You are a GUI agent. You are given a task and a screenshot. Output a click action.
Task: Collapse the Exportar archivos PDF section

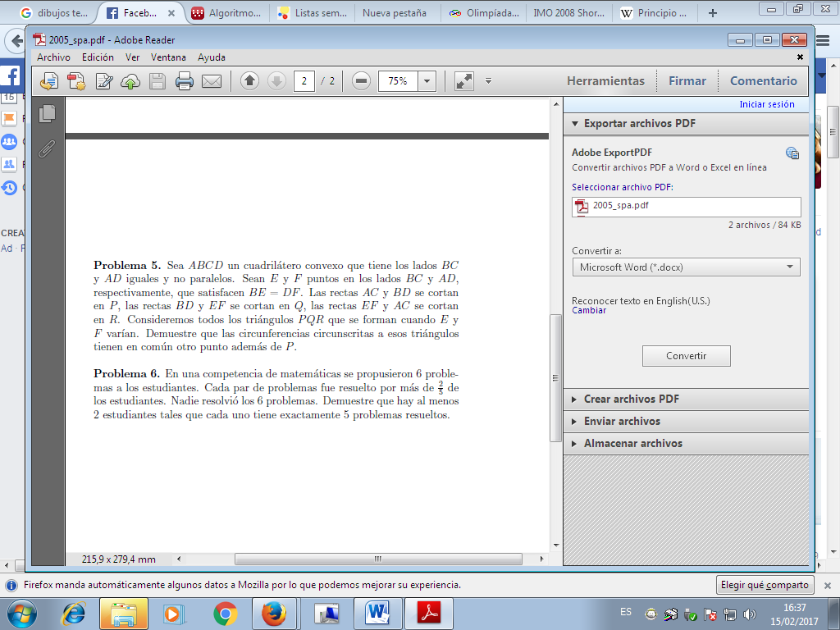639,124
